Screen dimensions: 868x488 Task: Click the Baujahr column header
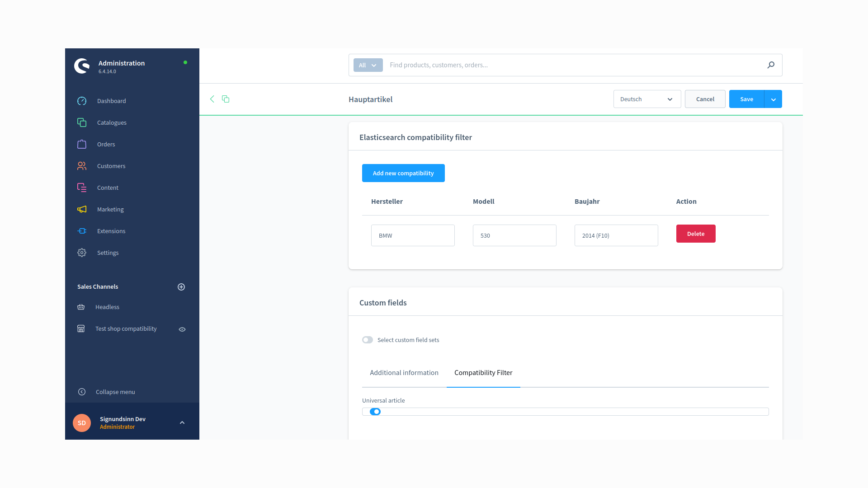click(x=587, y=202)
